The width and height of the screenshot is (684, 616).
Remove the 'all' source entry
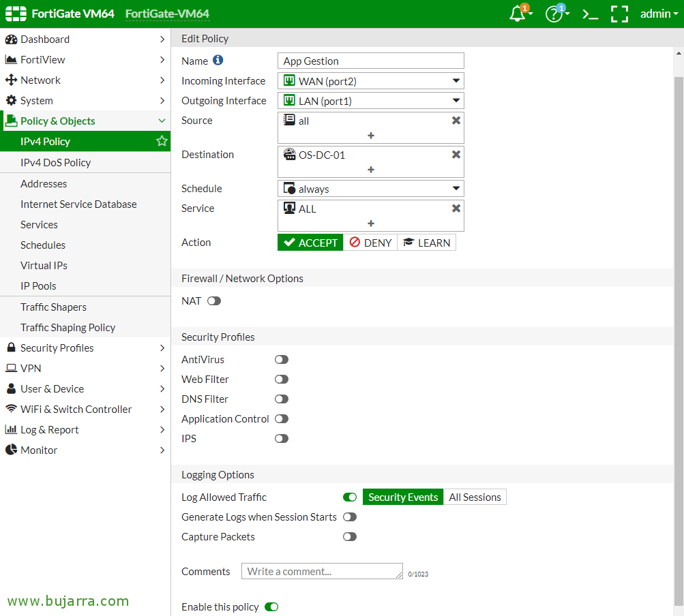coord(456,121)
